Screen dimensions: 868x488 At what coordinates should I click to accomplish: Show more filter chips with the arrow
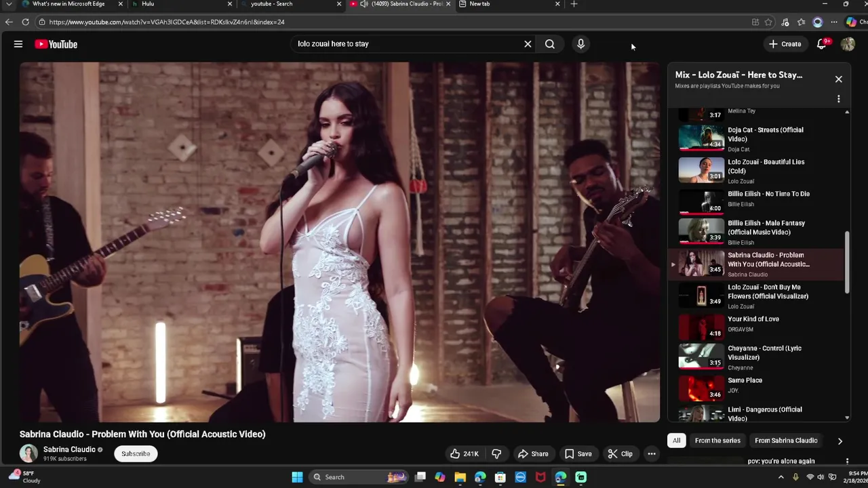(840, 441)
